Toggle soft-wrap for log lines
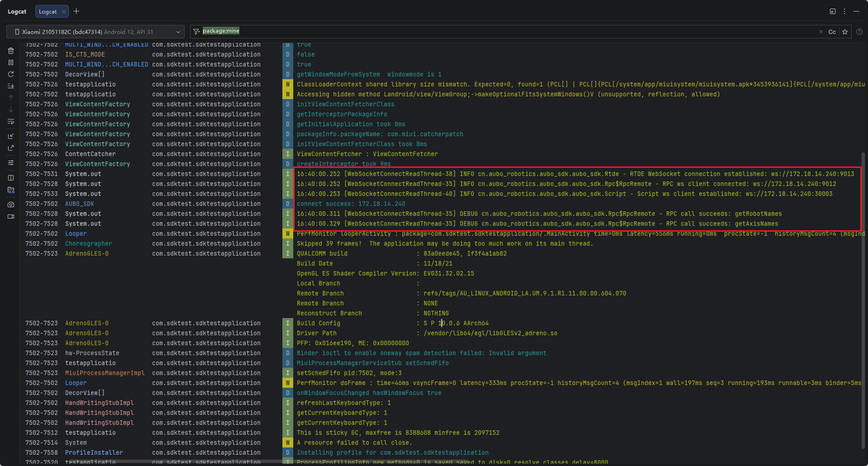Viewport: 868px width, 466px height. pos(11,122)
